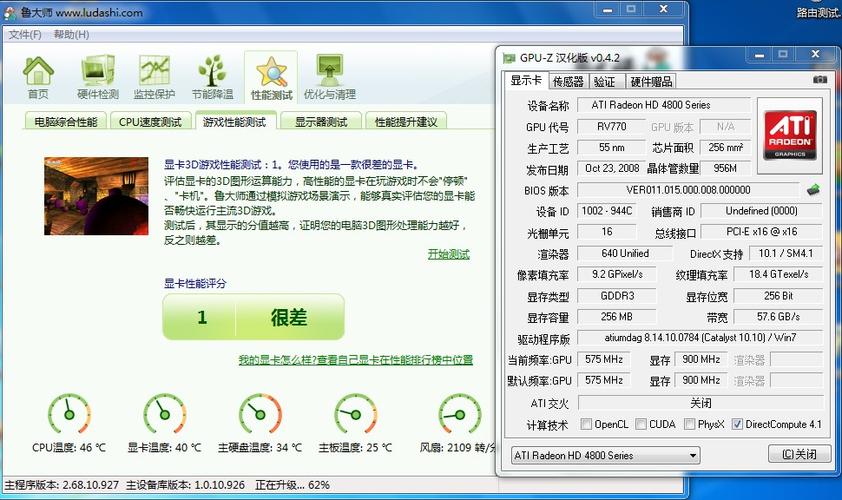Click the 芯片面积 256 mm² field
This screenshot has width=842, height=500.
(x=725, y=148)
